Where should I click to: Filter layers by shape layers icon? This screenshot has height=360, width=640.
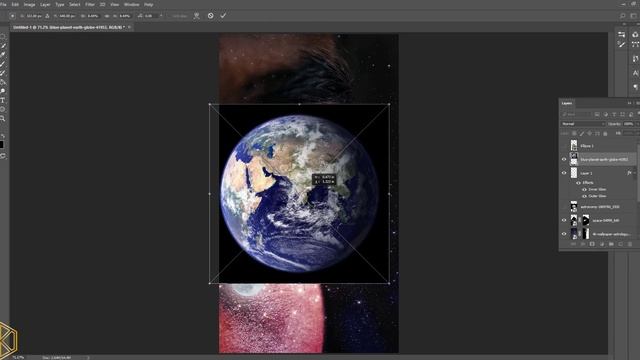pyautogui.click(x=622, y=114)
